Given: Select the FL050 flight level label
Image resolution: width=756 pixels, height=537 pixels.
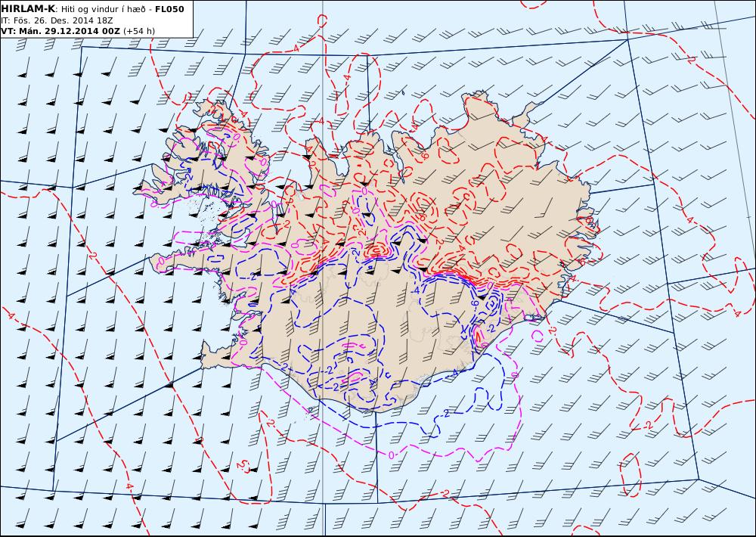Looking at the screenshot, I should [169, 9].
